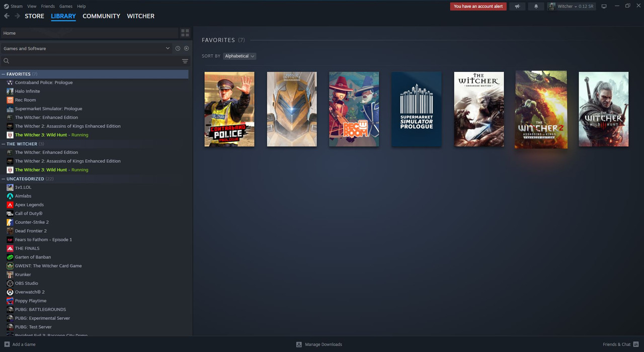This screenshot has height=352, width=644.
Task: Click the ready-to-play filter icon
Action: (x=186, y=48)
